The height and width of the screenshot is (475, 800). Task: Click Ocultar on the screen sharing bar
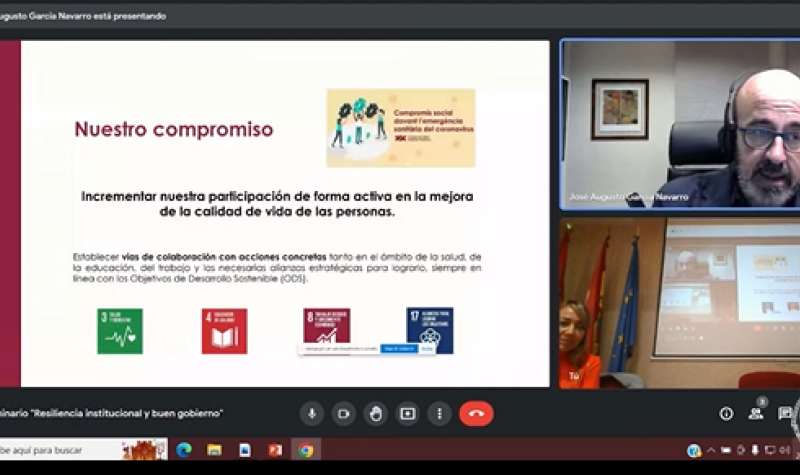(429, 349)
